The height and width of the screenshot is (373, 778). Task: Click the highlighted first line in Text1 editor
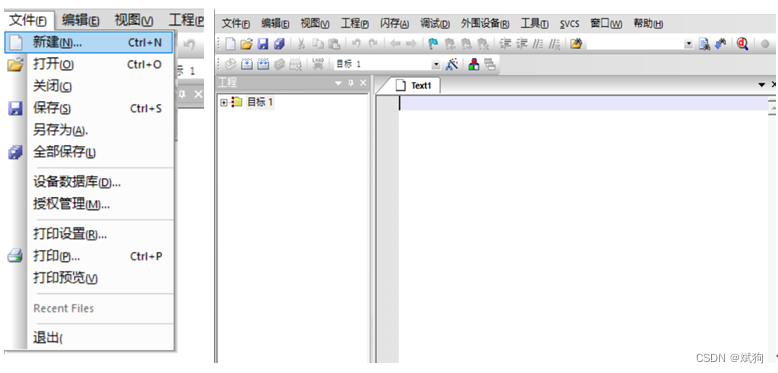[x=583, y=103]
